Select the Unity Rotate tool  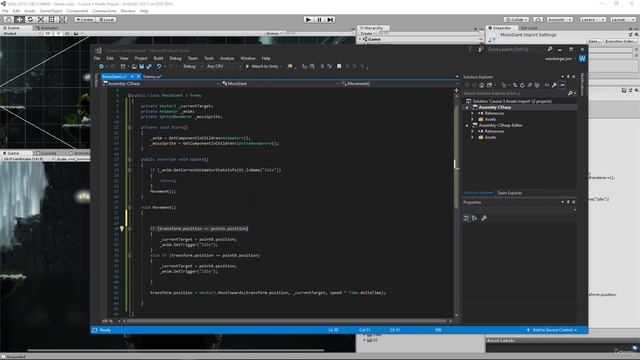coord(30,19)
